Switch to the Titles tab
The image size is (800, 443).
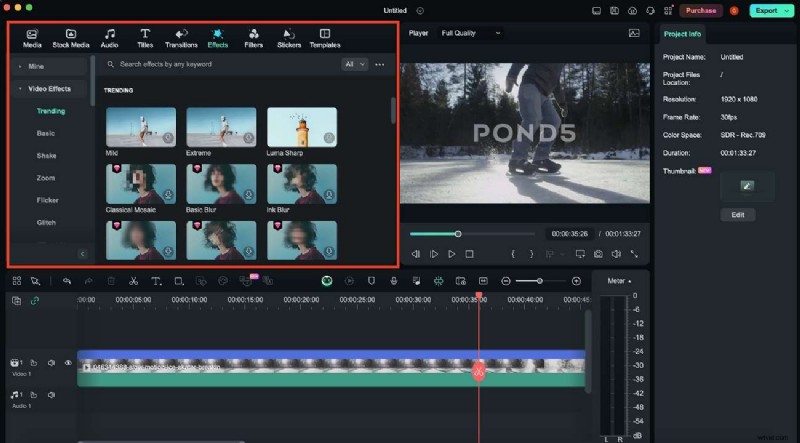click(145, 38)
